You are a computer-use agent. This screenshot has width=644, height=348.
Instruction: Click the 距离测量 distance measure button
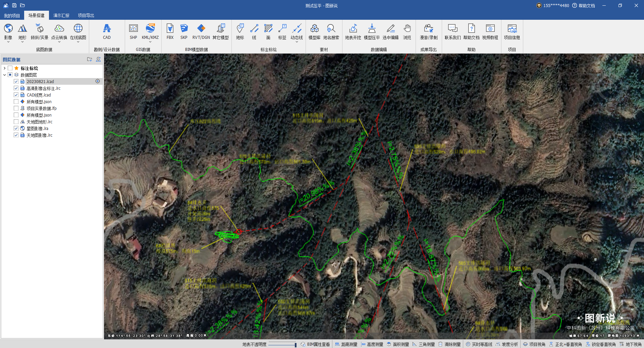pos(346,344)
